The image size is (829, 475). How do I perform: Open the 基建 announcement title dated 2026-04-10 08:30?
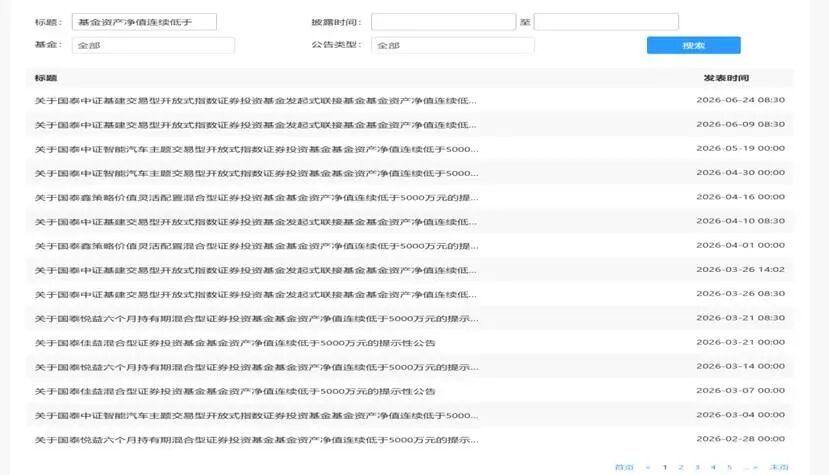click(x=255, y=222)
